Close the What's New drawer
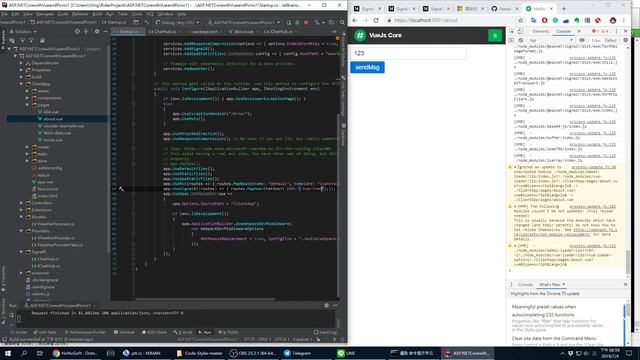 pos(625,284)
